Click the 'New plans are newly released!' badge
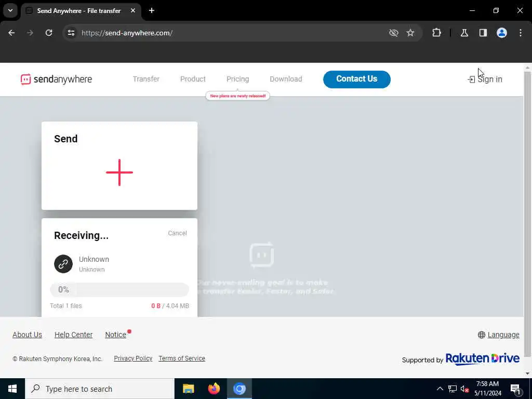This screenshot has height=399, width=532. click(x=238, y=96)
